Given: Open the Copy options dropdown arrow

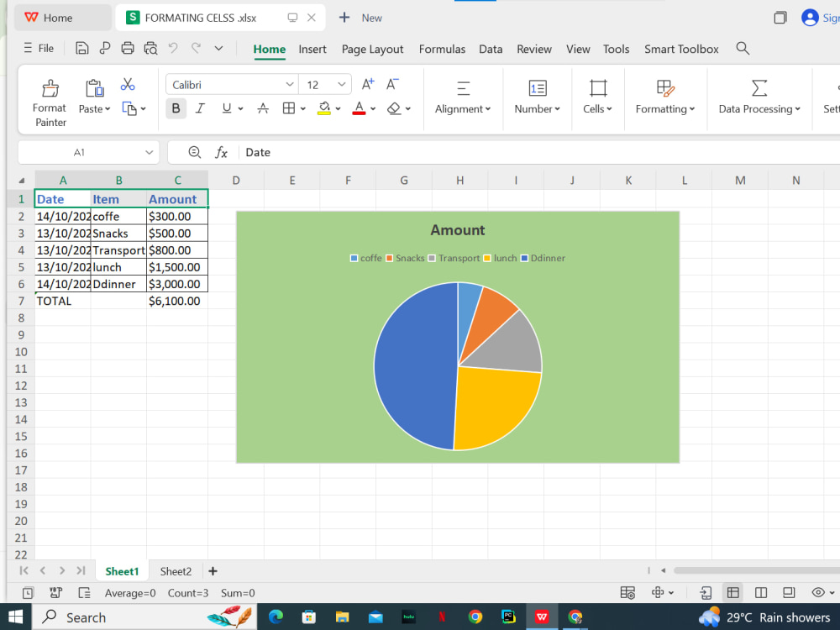Looking at the screenshot, I should coord(143,108).
